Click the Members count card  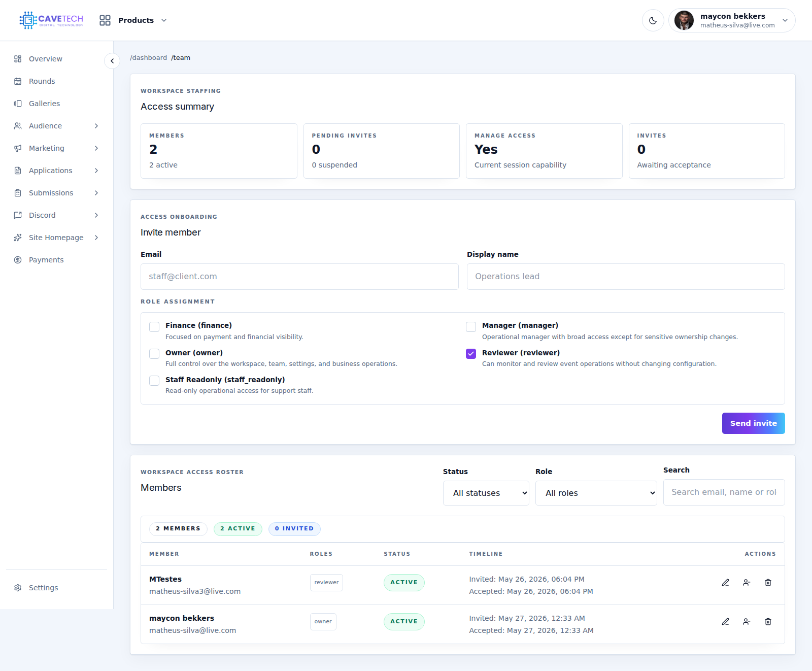219,151
